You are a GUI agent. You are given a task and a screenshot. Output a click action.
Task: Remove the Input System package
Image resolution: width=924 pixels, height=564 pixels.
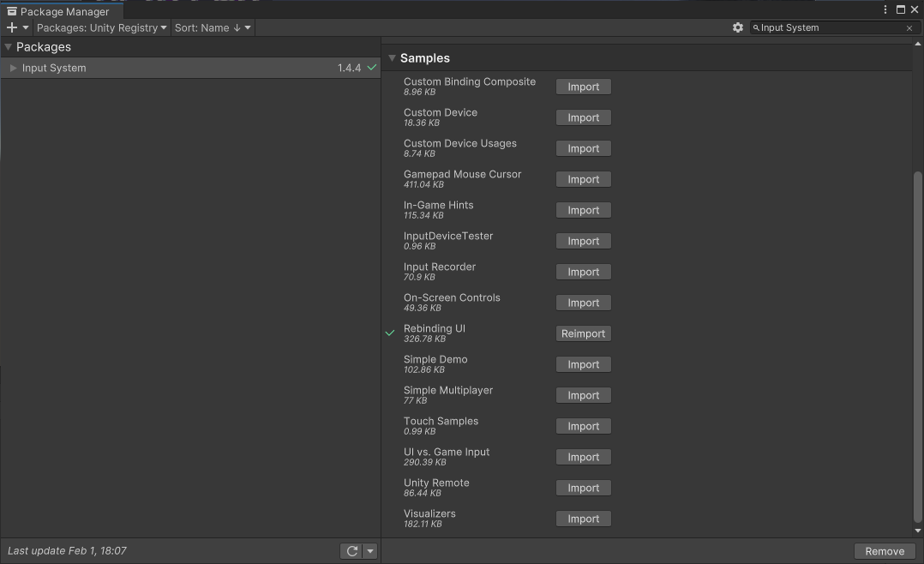click(x=885, y=551)
